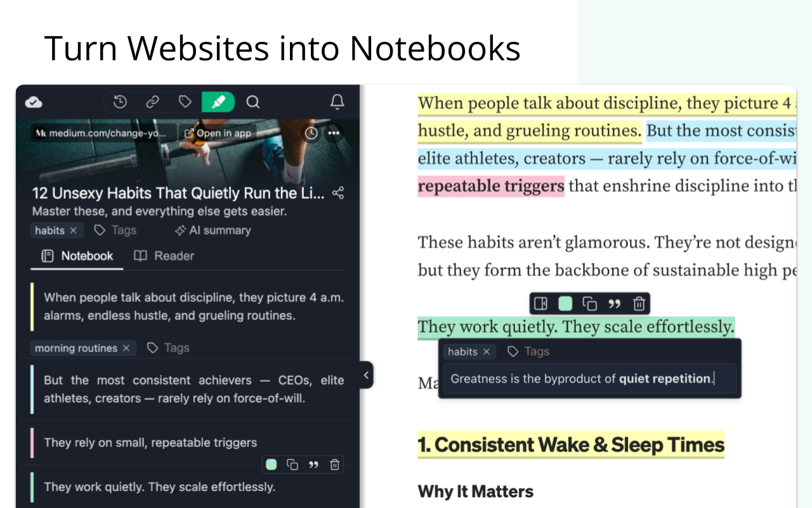Collapse the Notebook sidebar panel
The height and width of the screenshot is (508, 812).
point(366,375)
